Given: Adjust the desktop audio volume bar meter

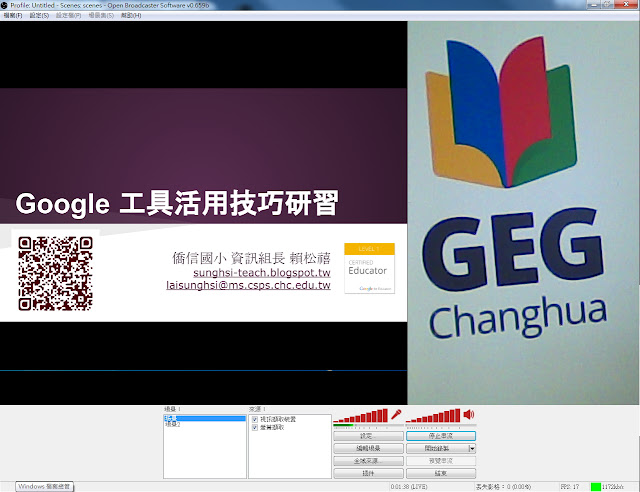Looking at the screenshot, I should pos(433,416).
